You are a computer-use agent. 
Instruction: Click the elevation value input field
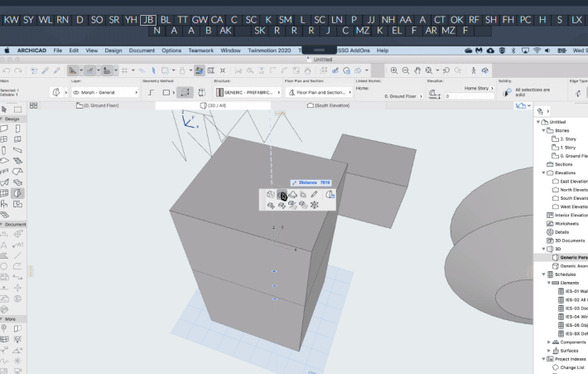[470, 96]
